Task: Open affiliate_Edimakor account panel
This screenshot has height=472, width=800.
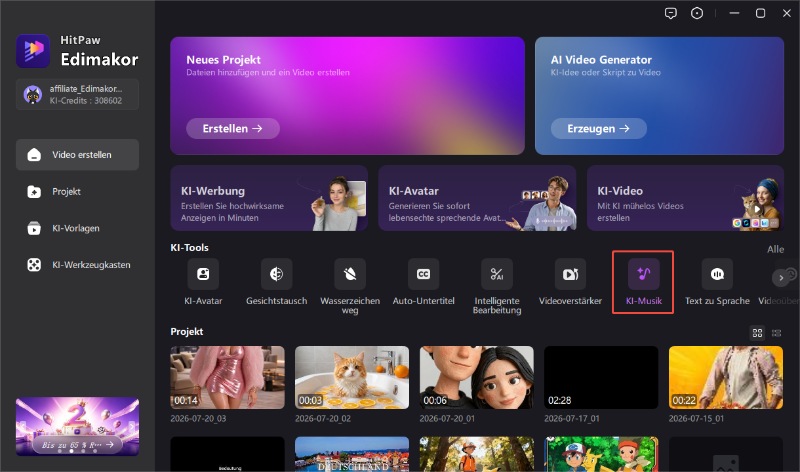Action: tap(77, 94)
